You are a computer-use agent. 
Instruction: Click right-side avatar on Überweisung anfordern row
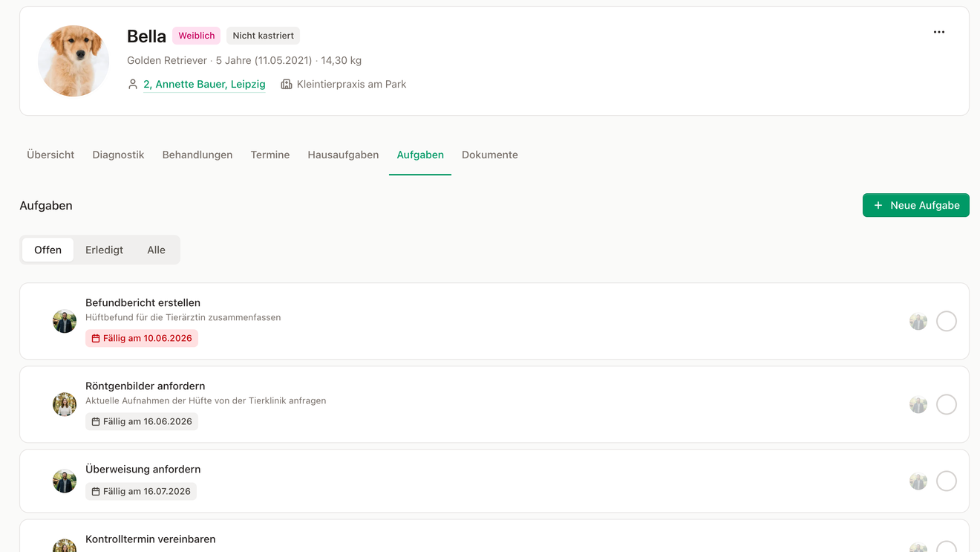(918, 481)
